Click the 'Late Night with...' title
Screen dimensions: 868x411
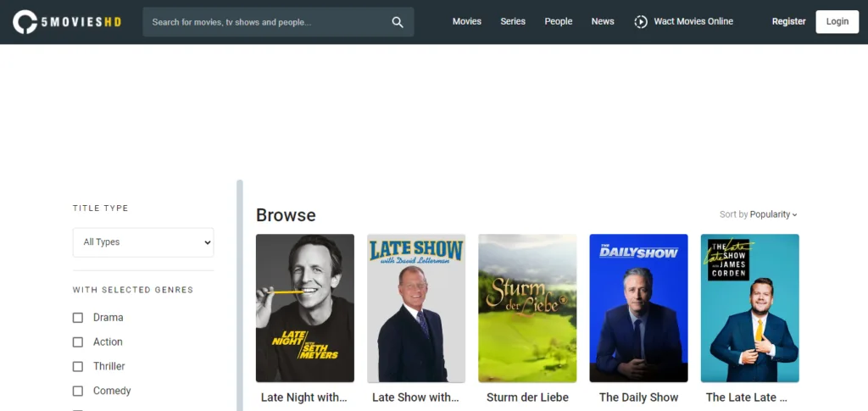point(304,397)
